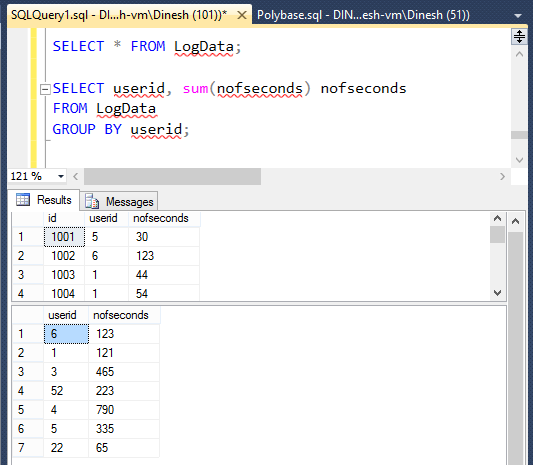Select nofseconds cell 121 in second grid
533x465 pixels.
(x=124, y=353)
